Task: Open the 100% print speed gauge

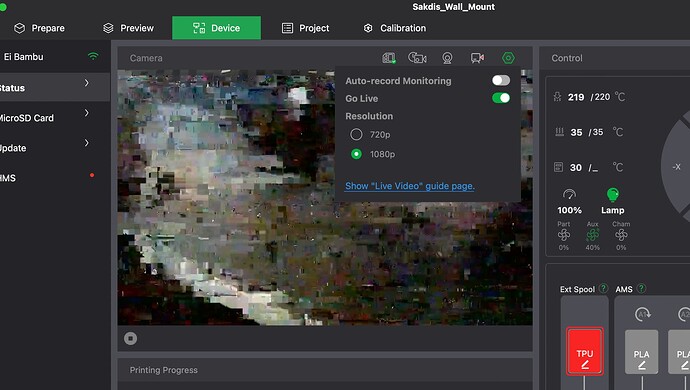Action: [x=569, y=202]
